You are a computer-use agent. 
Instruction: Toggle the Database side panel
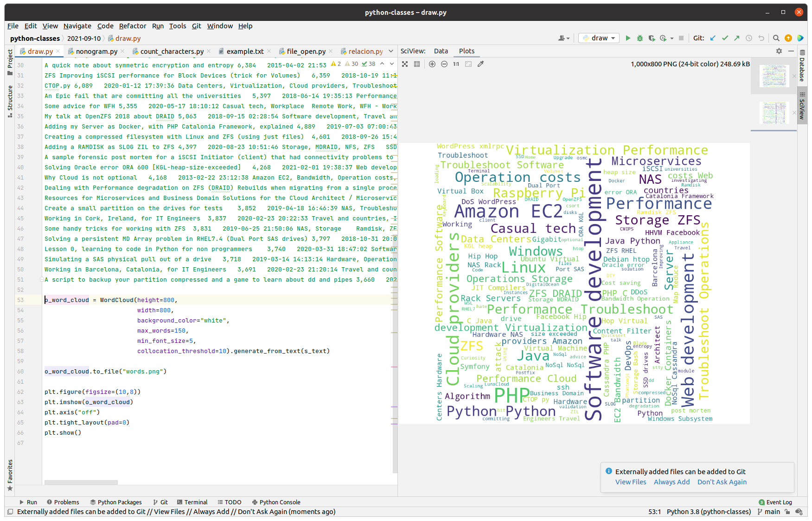click(802, 66)
